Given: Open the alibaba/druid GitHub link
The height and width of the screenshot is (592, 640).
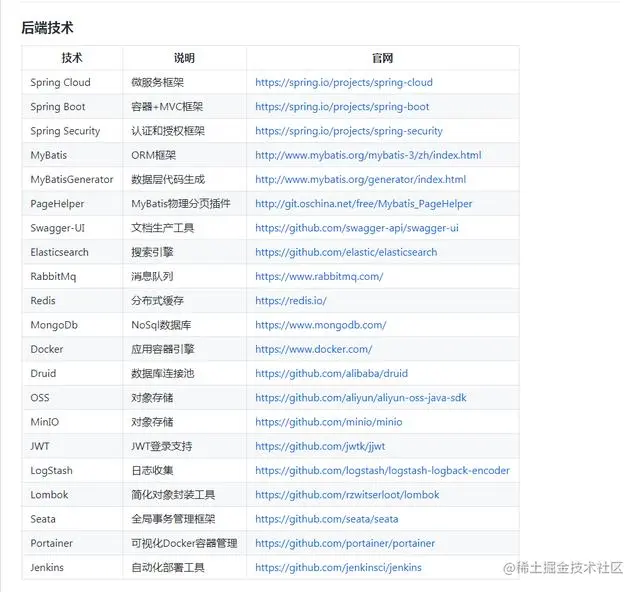Looking at the screenshot, I should (331, 374).
